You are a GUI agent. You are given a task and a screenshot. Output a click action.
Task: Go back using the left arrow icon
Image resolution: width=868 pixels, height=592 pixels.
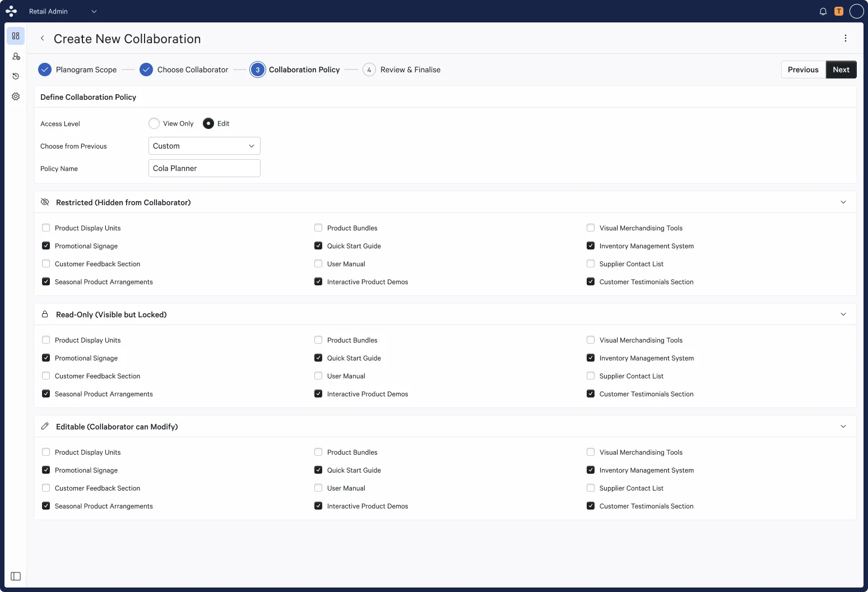point(42,39)
